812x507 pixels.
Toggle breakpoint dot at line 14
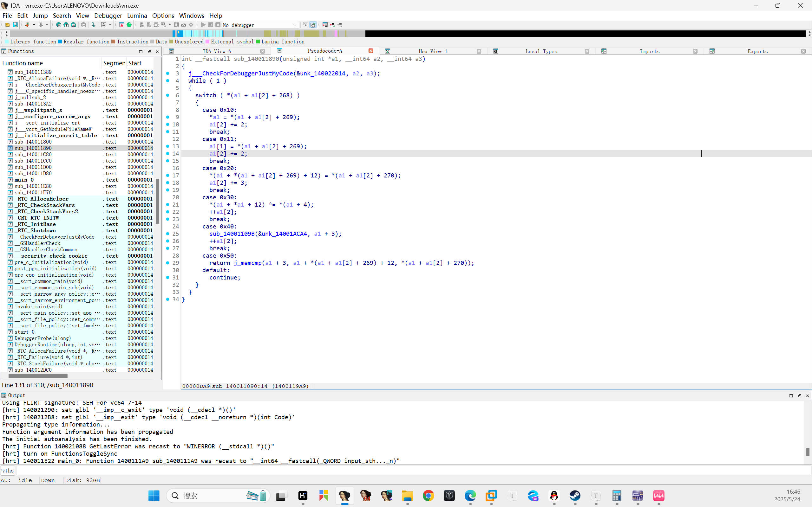(168, 154)
